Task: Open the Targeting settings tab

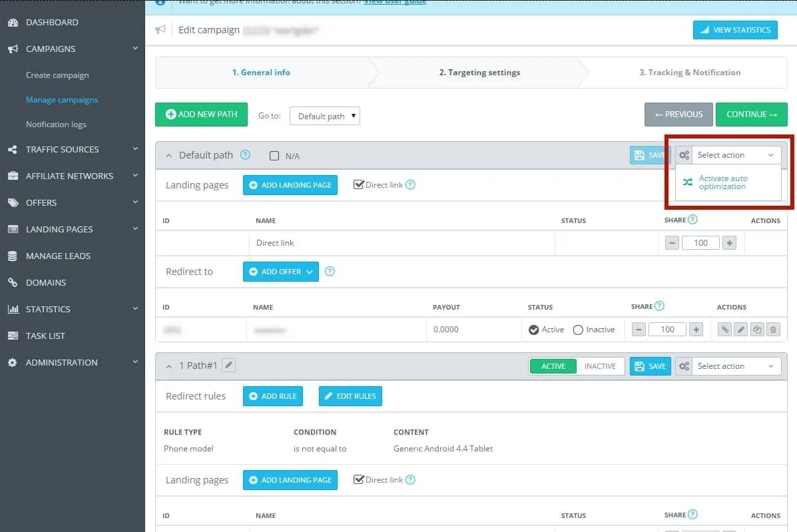Action: 479,72
